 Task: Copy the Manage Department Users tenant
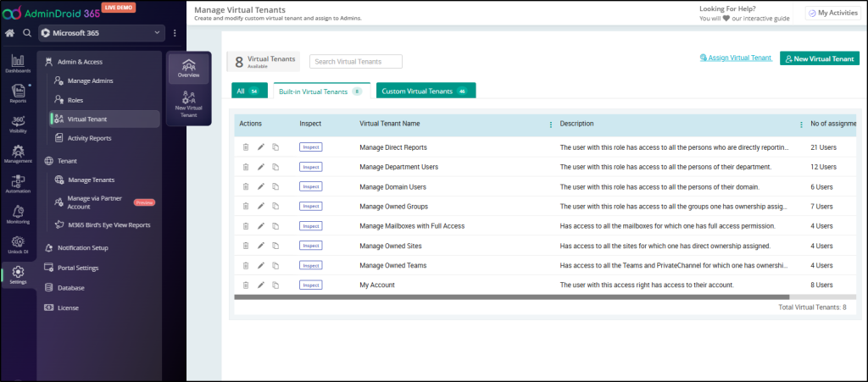point(275,166)
